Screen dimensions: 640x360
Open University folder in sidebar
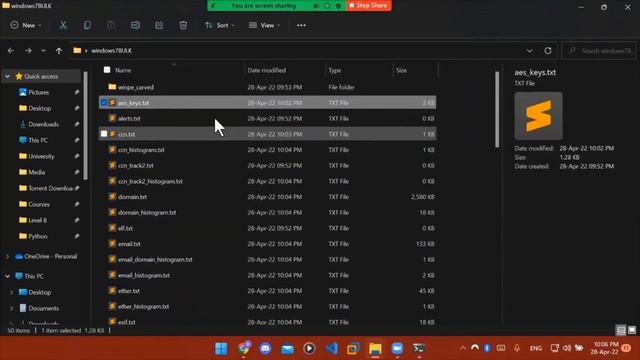click(41, 156)
